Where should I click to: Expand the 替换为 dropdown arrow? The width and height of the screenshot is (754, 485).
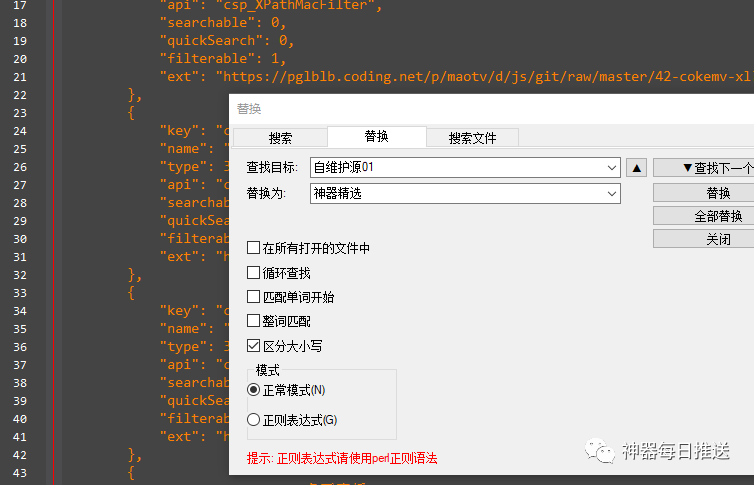coord(612,193)
